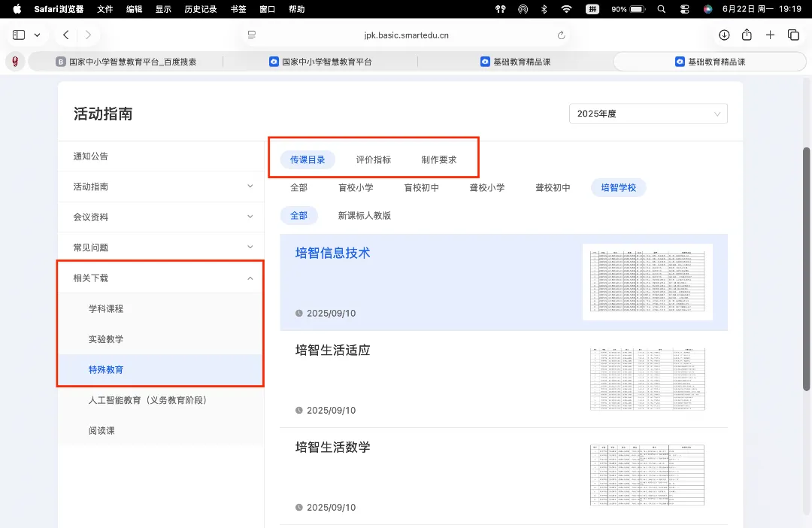812x528 pixels.
Task: Open Control Center in the menu bar
Action: point(685,9)
